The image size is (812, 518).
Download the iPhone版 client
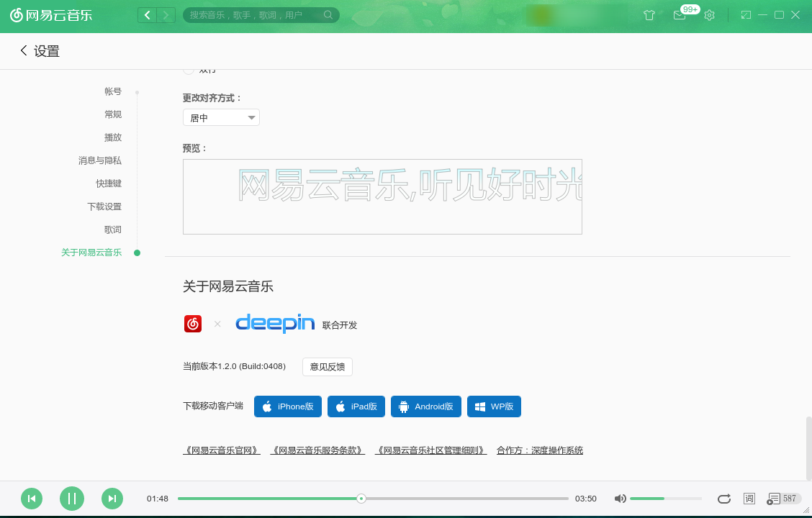(x=288, y=406)
